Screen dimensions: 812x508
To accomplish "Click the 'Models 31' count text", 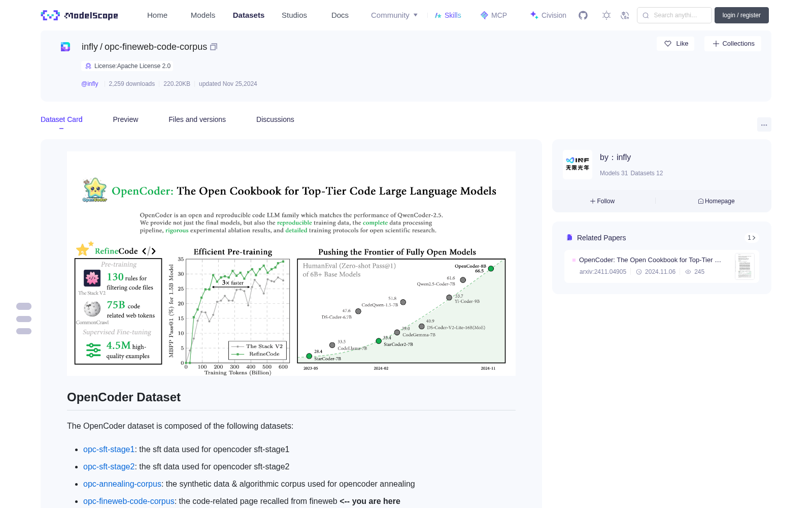I will (x=614, y=173).
